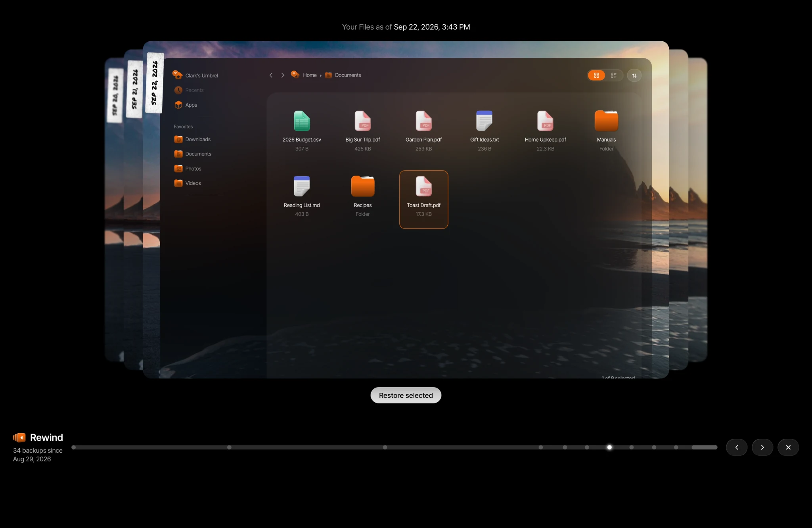Jump to the most recent backups bar
This screenshot has height=528, width=812.
(705, 447)
